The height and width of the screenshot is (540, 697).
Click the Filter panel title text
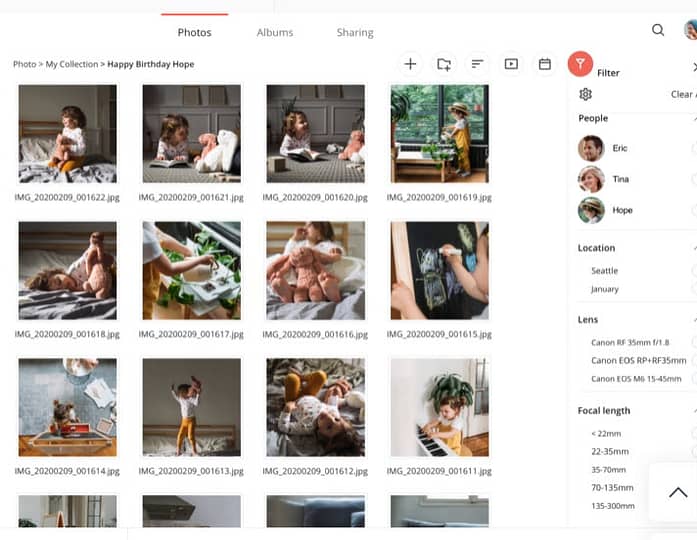[x=608, y=73]
